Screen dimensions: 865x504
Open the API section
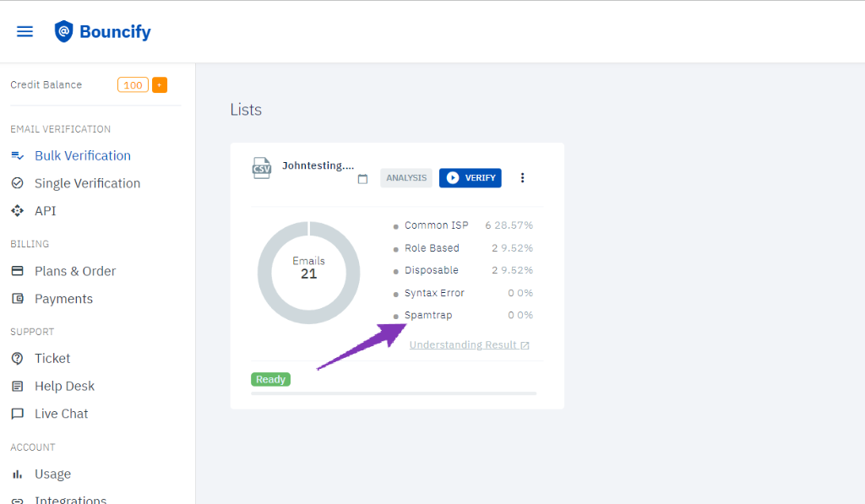pos(46,211)
